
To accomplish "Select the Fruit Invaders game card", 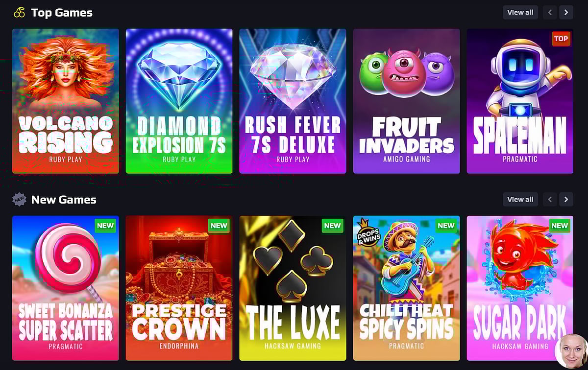I will (x=407, y=101).
